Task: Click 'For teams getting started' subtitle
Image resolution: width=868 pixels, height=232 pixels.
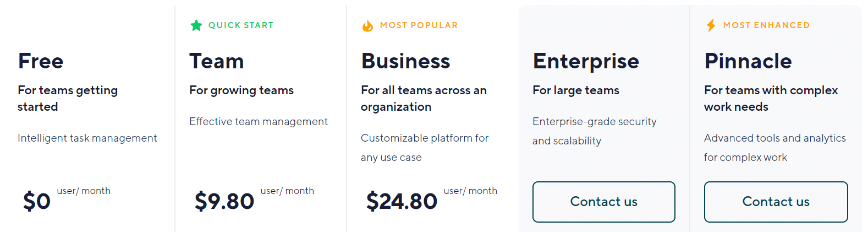Action: (68, 99)
